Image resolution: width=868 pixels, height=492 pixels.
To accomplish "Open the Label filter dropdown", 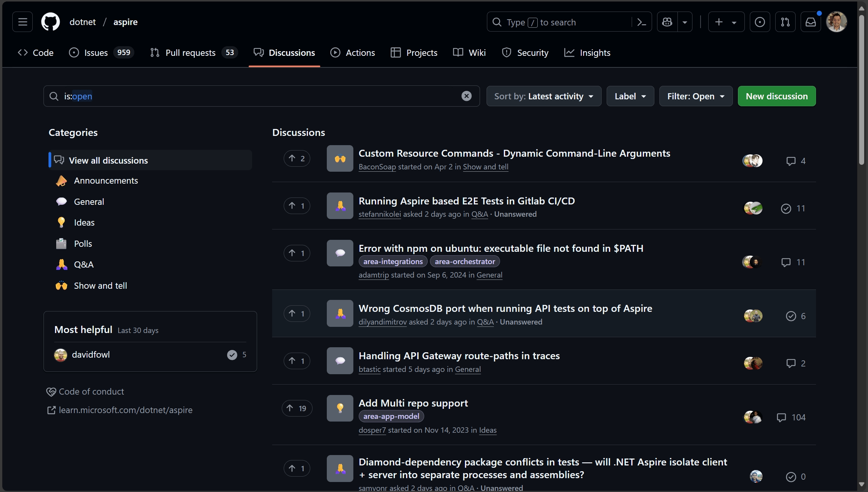I will point(630,96).
